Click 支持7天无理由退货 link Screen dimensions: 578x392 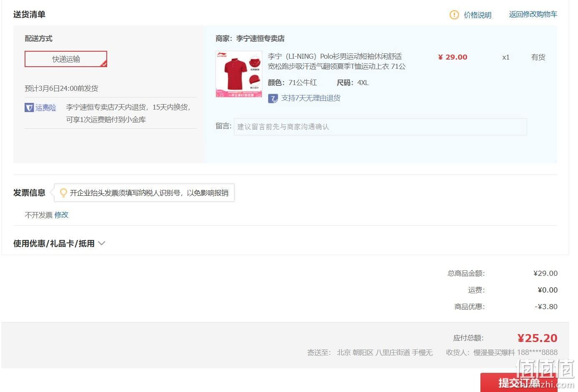[x=311, y=98]
